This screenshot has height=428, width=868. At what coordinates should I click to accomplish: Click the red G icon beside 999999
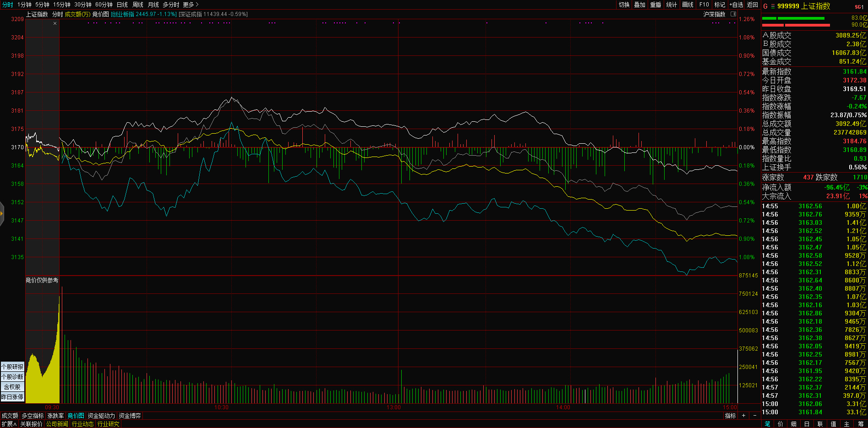765,6
